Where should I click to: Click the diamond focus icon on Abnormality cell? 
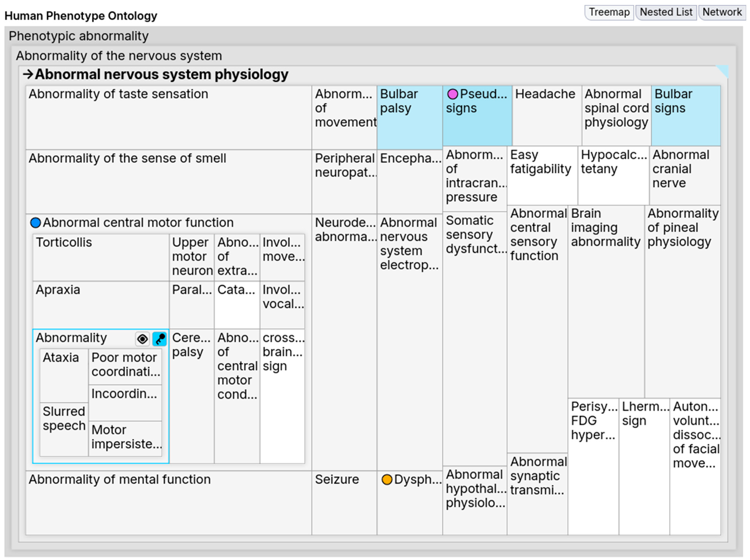click(142, 339)
